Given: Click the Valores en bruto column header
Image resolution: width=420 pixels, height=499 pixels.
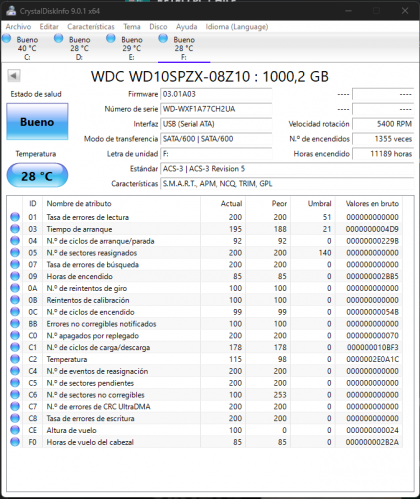Looking at the screenshot, I should (372, 203).
